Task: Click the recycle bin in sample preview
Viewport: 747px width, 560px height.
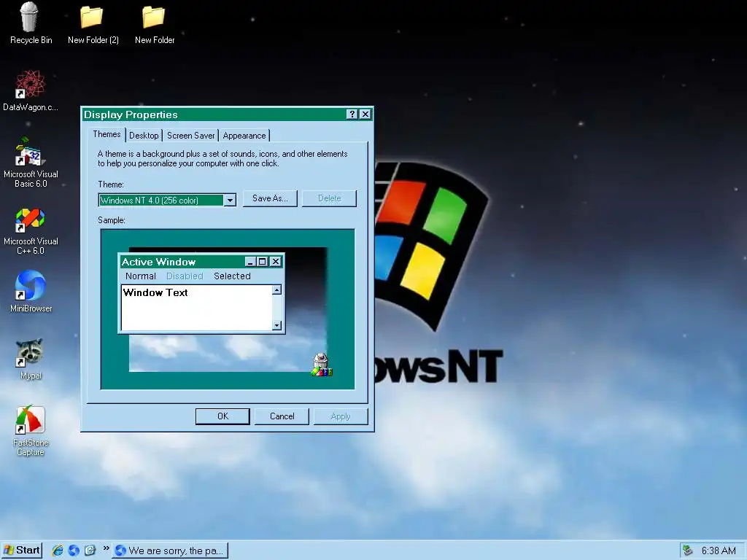Action: 322,365
